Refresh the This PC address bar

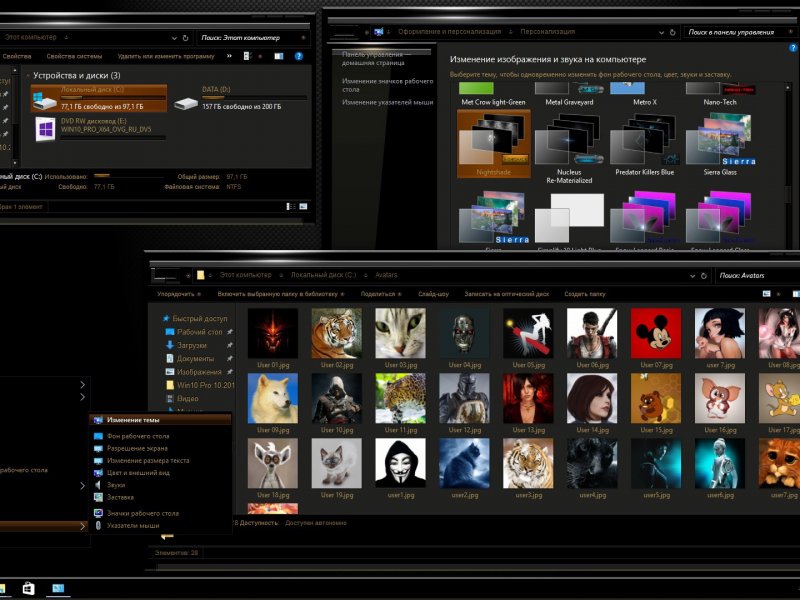[185, 38]
